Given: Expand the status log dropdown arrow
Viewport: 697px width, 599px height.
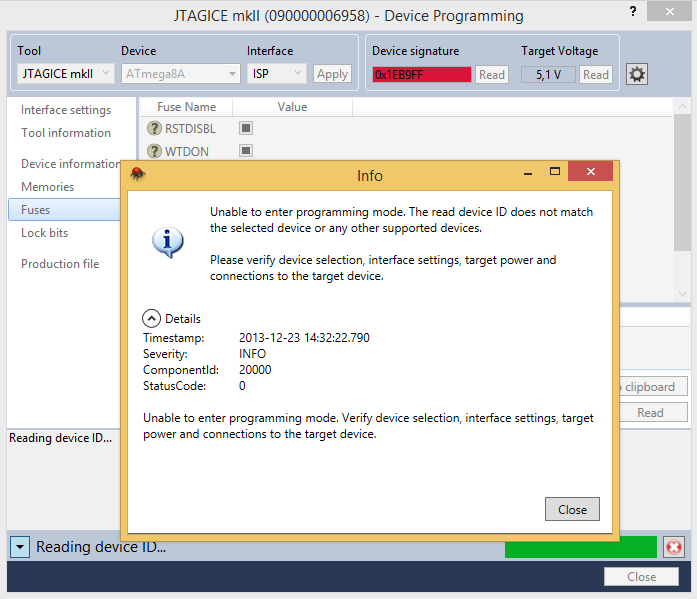Looking at the screenshot, I should point(20,547).
